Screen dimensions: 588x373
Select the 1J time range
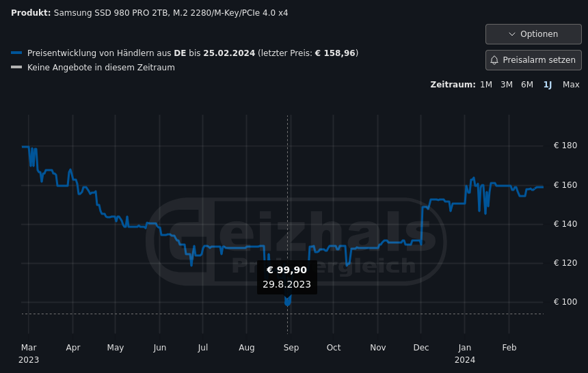coord(548,85)
